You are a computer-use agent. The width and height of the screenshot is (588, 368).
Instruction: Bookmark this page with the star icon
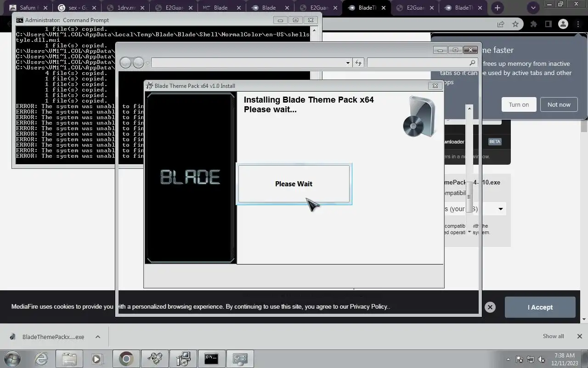(x=515, y=24)
